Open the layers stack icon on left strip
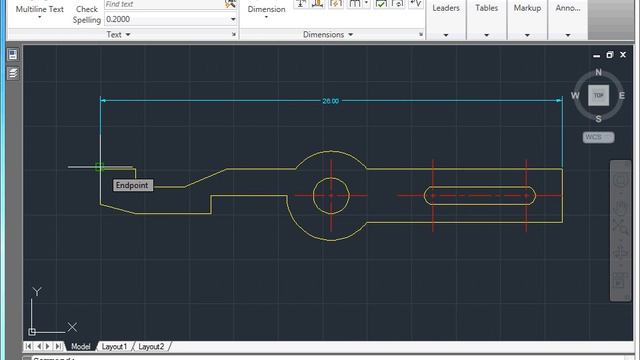 [13, 73]
